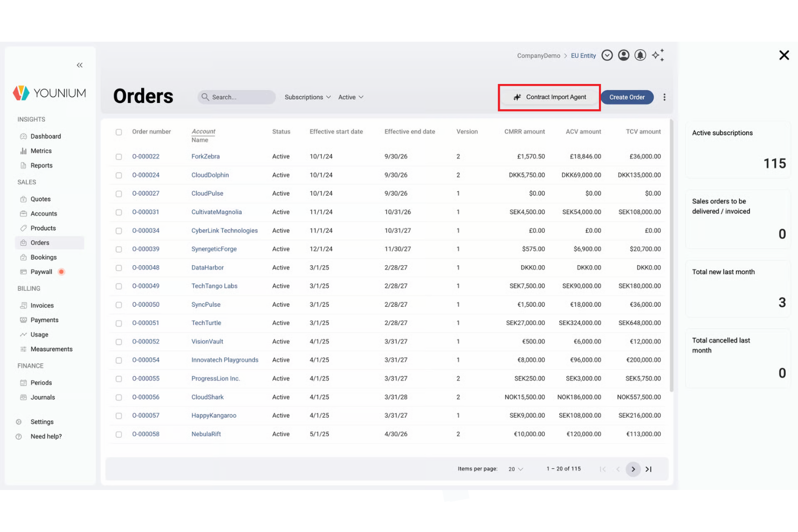798x532 pixels.
Task: Expand the Active status filter dropdown
Action: tap(350, 97)
